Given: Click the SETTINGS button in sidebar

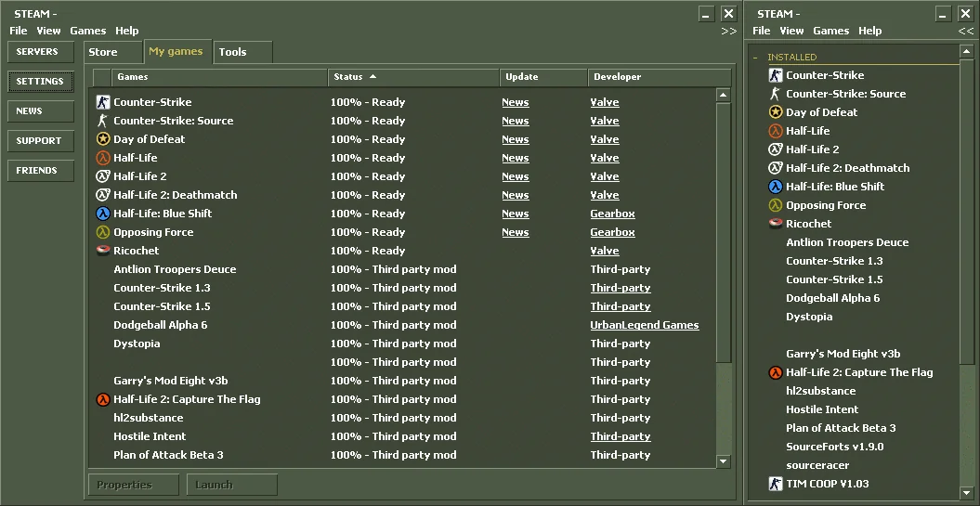Looking at the screenshot, I should tap(40, 82).
